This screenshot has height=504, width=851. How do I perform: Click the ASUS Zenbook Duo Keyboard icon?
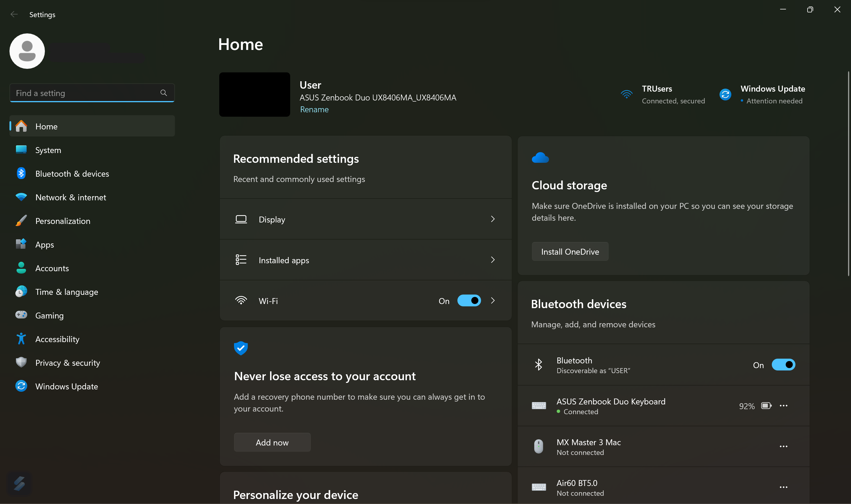[539, 406]
